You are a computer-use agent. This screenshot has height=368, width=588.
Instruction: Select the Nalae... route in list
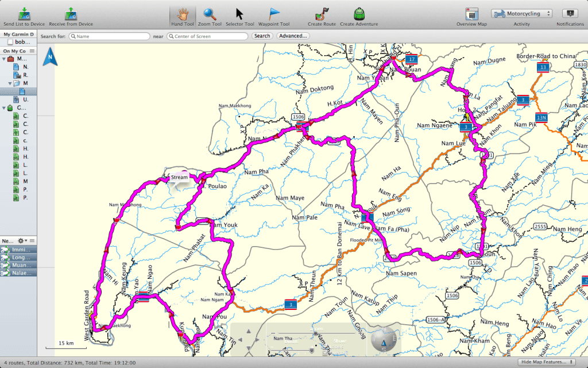pyautogui.click(x=18, y=273)
